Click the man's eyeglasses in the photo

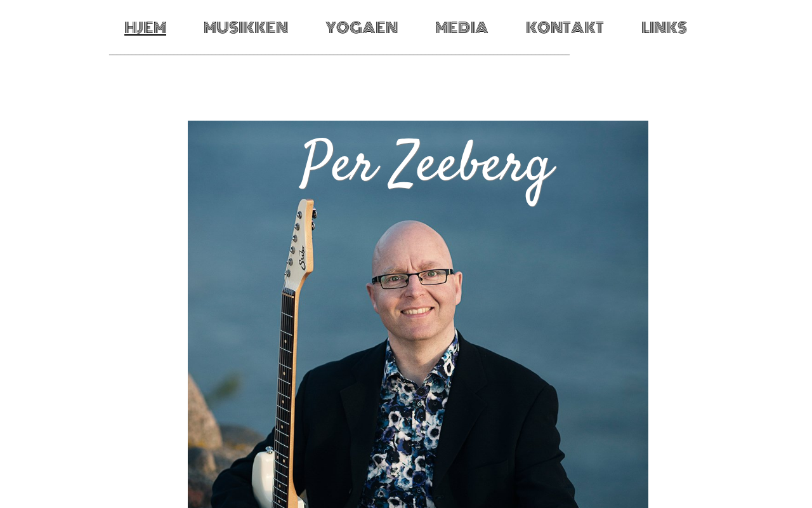pos(413,279)
